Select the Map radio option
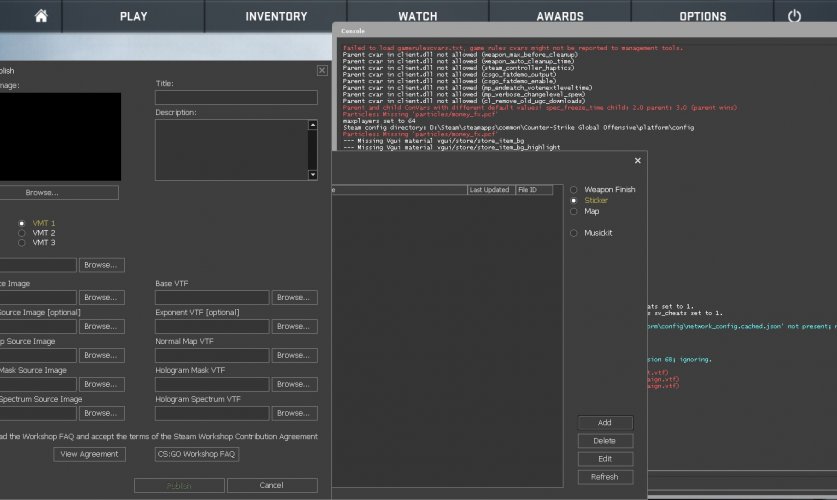The width and height of the screenshot is (837, 500). pos(574,211)
